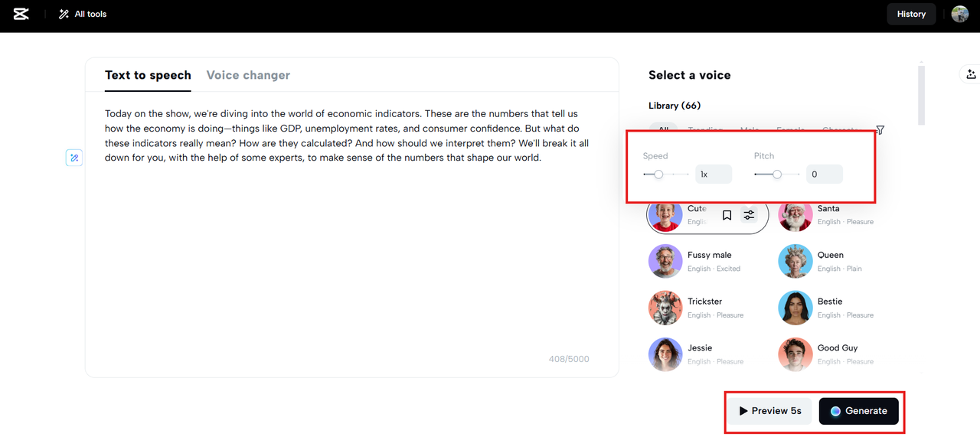Click the Speed value input field
This screenshot has height=437, width=980.
[713, 174]
